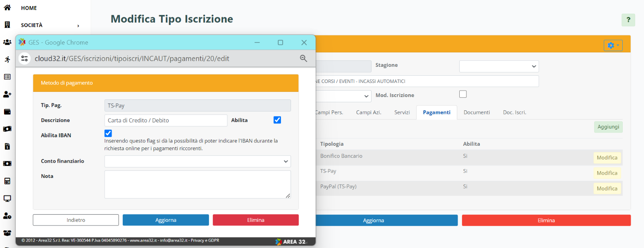The height and width of the screenshot is (248, 644).
Task: Open the group of people sidebar icon
Action: coord(7,42)
